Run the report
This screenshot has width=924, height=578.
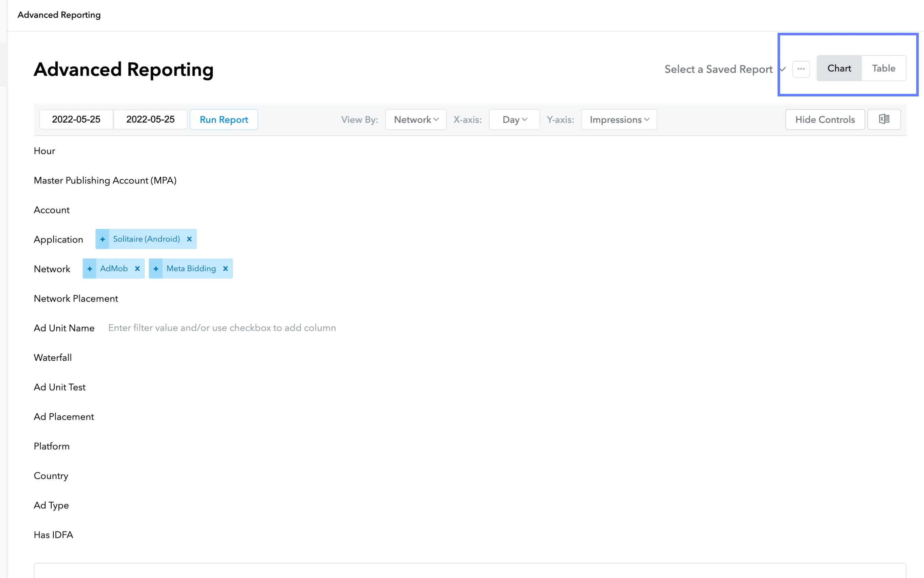(224, 119)
